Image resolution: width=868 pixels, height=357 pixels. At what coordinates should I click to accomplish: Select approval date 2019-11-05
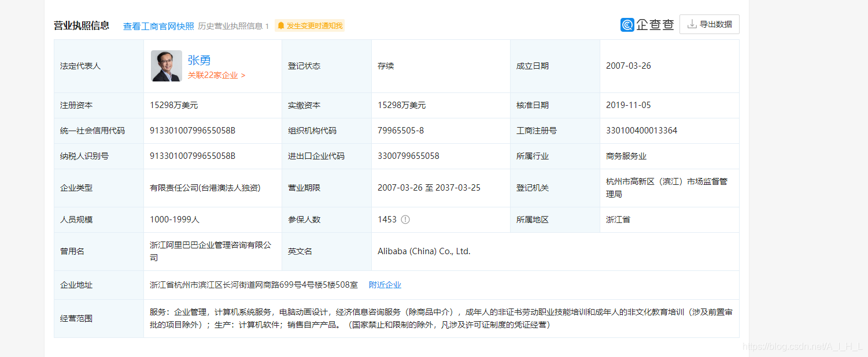[x=629, y=105]
